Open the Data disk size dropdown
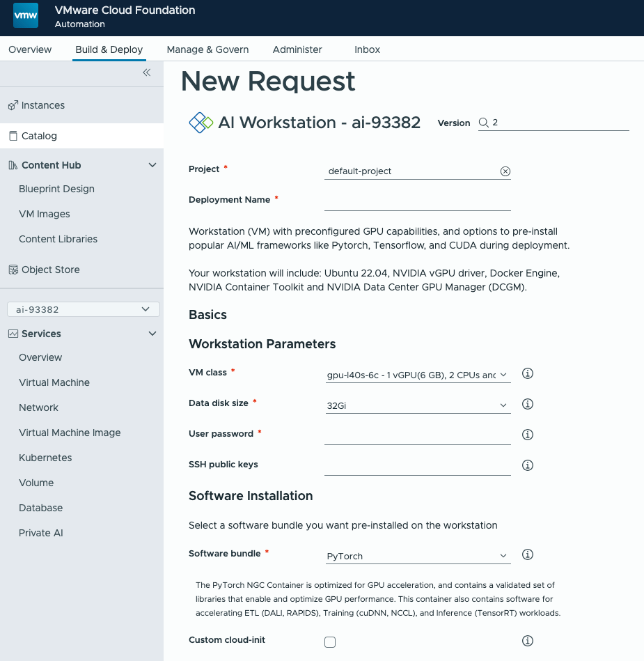Image resolution: width=644 pixels, height=661 pixels. tap(418, 405)
